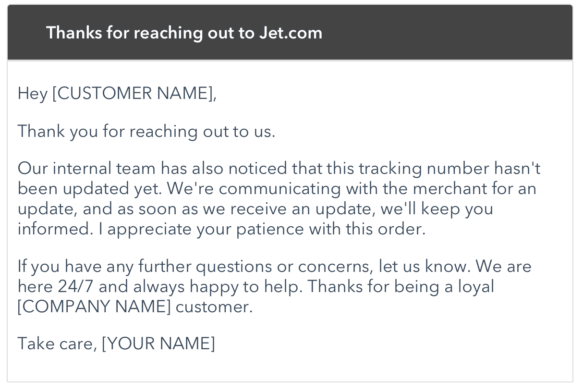Click the 'Take care,' sign-off text
This screenshot has width=583, height=392.
(58, 343)
